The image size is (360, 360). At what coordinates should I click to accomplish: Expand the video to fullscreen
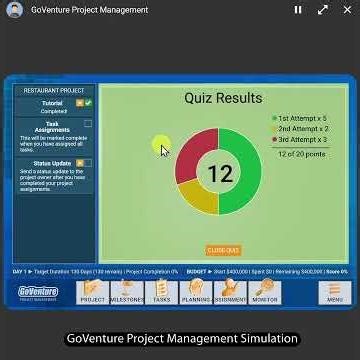pos(322,10)
